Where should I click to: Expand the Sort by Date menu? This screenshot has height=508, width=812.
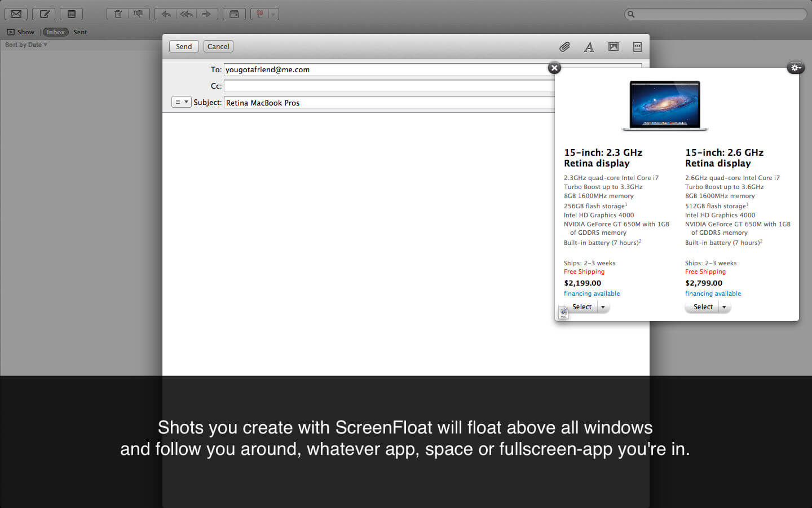[x=26, y=45]
